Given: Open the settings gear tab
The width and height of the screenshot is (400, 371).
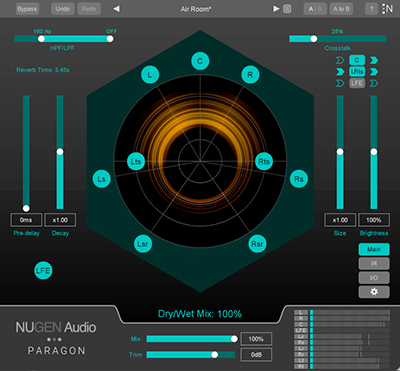Looking at the screenshot, I should (x=374, y=292).
